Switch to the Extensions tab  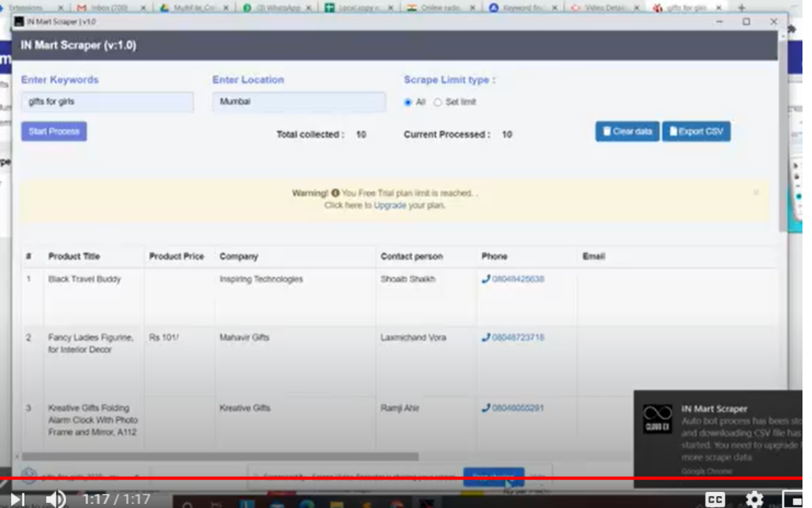coord(32,8)
